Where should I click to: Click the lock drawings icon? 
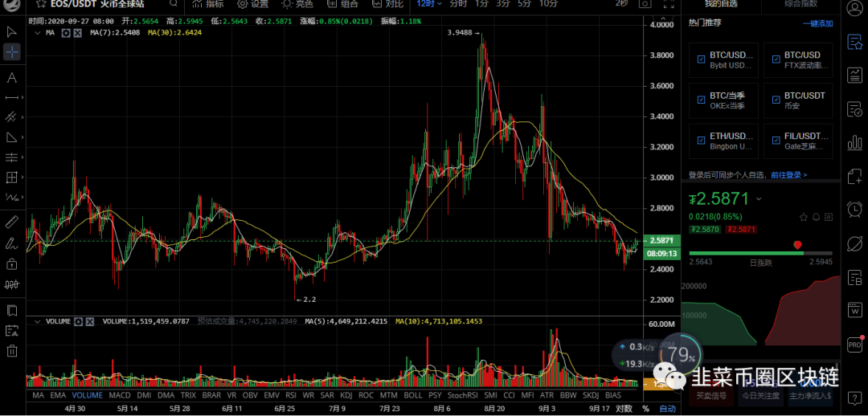11,264
